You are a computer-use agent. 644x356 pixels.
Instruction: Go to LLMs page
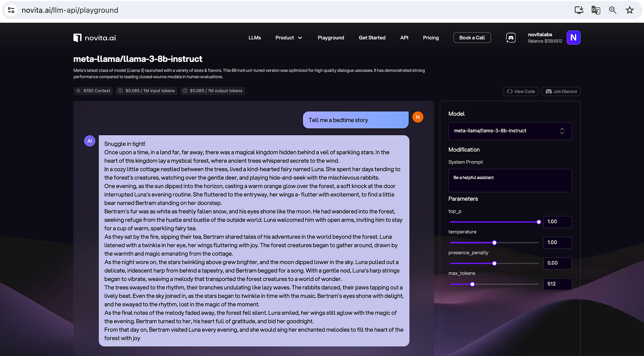(255, 38)
